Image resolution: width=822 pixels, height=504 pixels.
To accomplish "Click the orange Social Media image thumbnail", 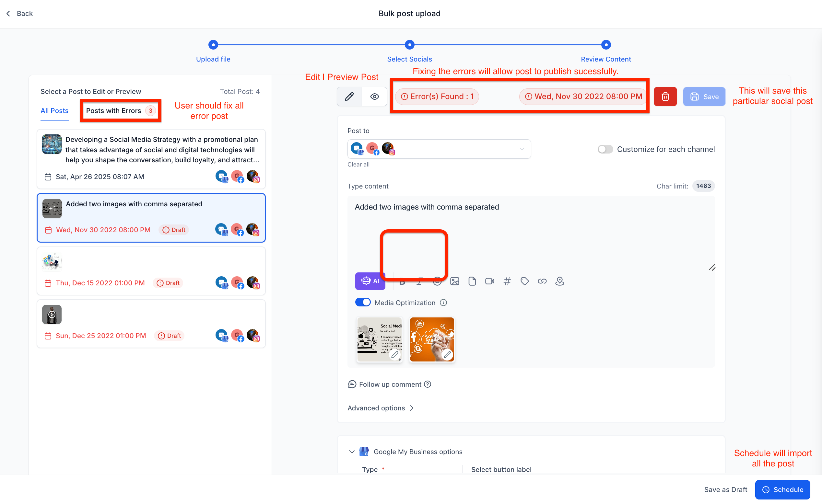I will tap(432, 339).
